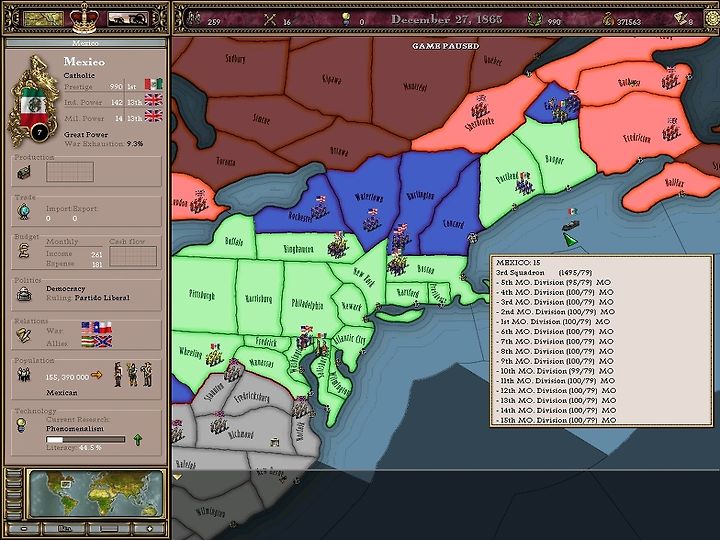Select the army in Binghamton province
720x540 pixels.
click(338, 245)
